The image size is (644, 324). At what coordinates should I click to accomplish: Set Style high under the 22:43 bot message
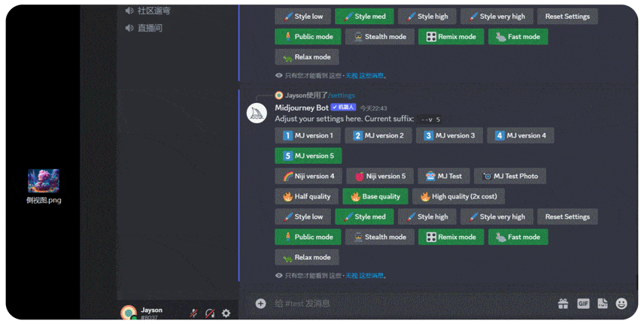[x=427, y=217]
